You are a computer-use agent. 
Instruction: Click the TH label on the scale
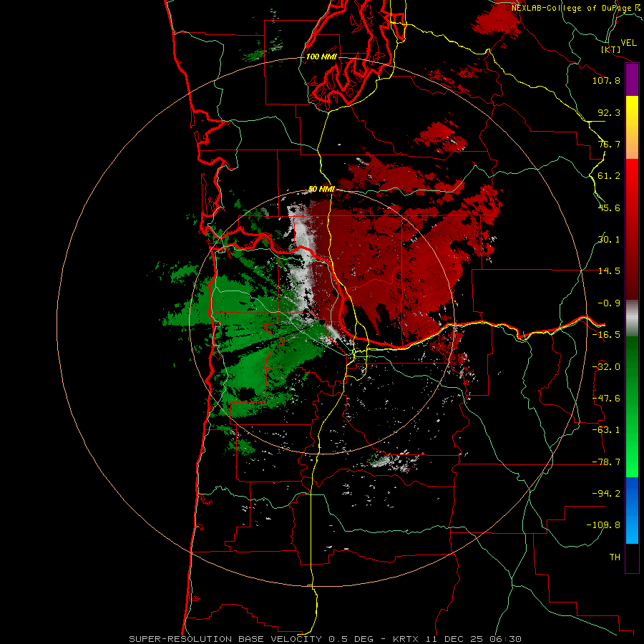pyautogui.click(x=615, y=557)
